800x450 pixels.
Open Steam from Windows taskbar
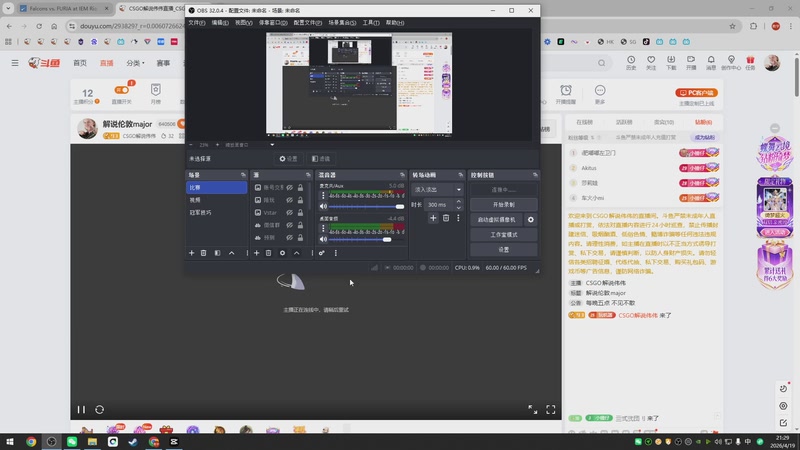[x=133, y=442]
